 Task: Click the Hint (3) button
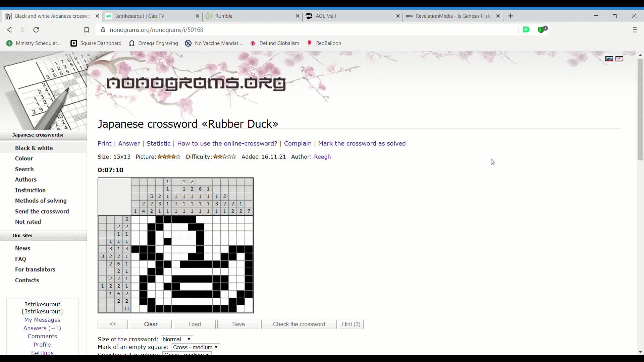click(x=351, y=324)
